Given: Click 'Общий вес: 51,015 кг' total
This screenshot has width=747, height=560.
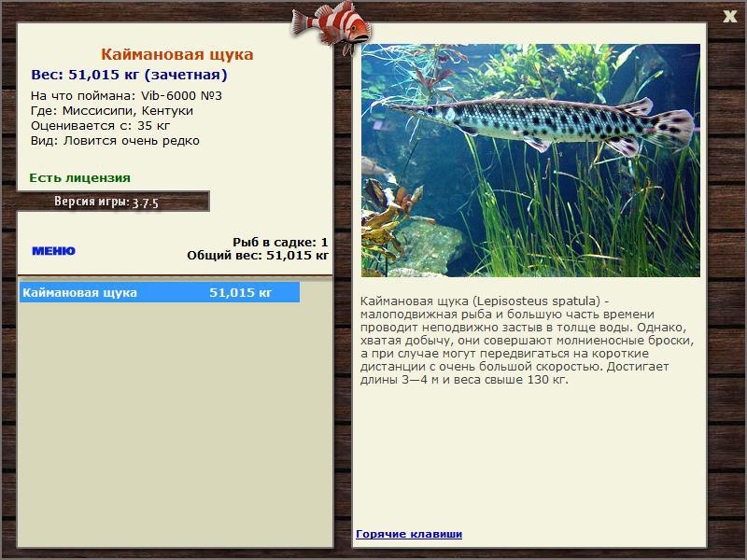Looking at the screenshot, I should click(258, 255).
